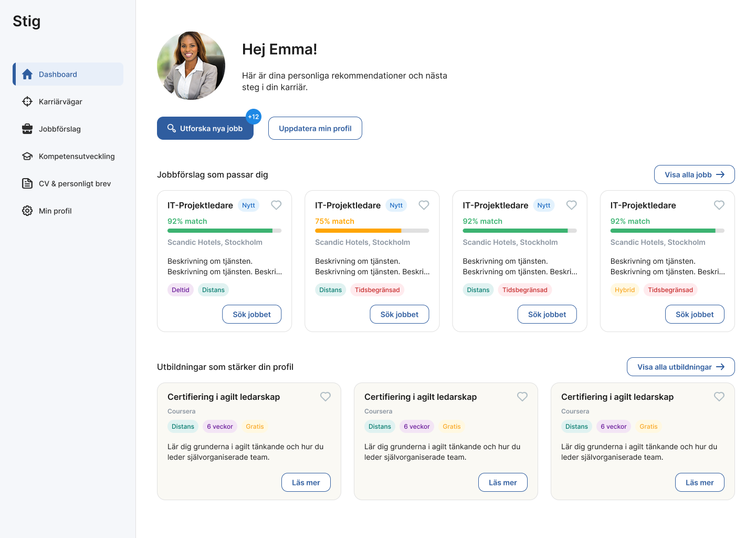
Task: Click the magnifier icon inside Utforska nya jobb
Action: tap(172, 128)
